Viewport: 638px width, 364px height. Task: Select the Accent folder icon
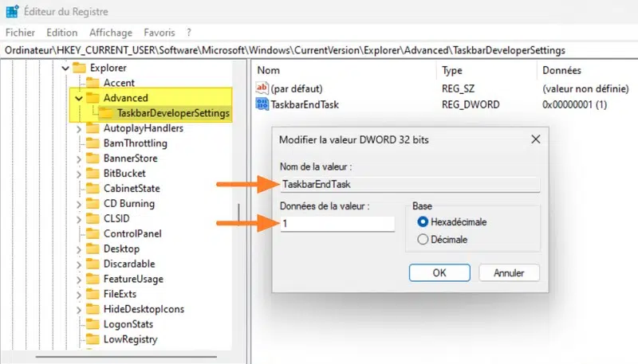(93, 83)
